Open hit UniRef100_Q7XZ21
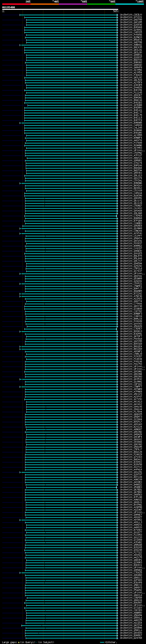146x644 pixels. [131, 17]
